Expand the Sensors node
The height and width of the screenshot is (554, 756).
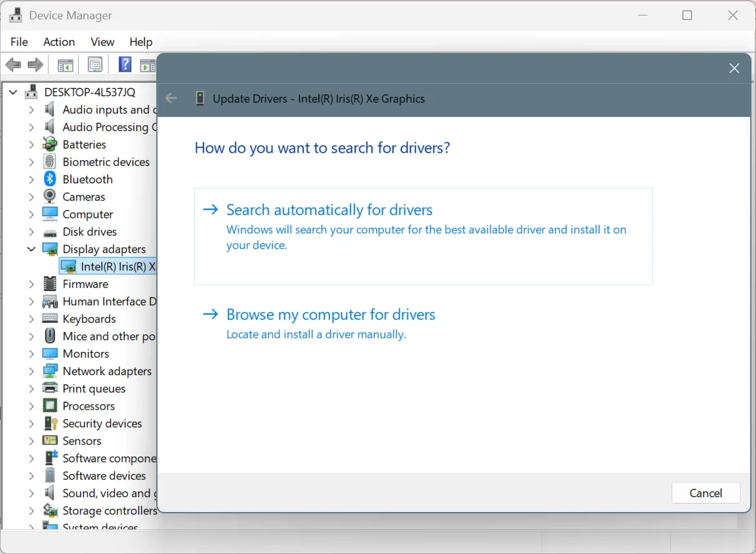[x=32, y=441]
